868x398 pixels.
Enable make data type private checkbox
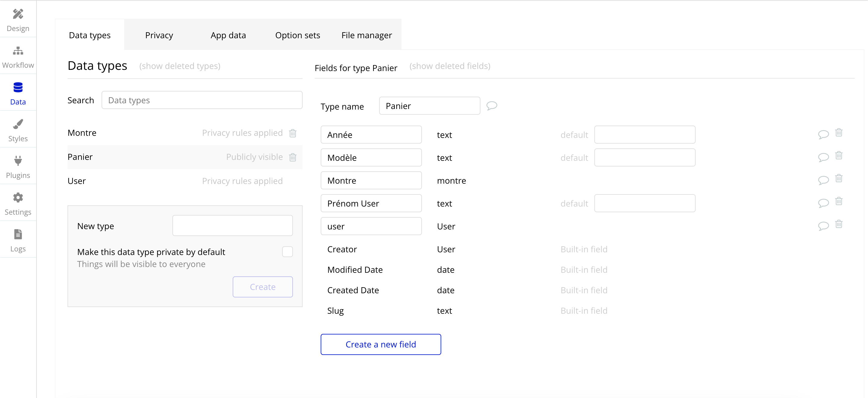pyautogui.click(x=287, y=251)
